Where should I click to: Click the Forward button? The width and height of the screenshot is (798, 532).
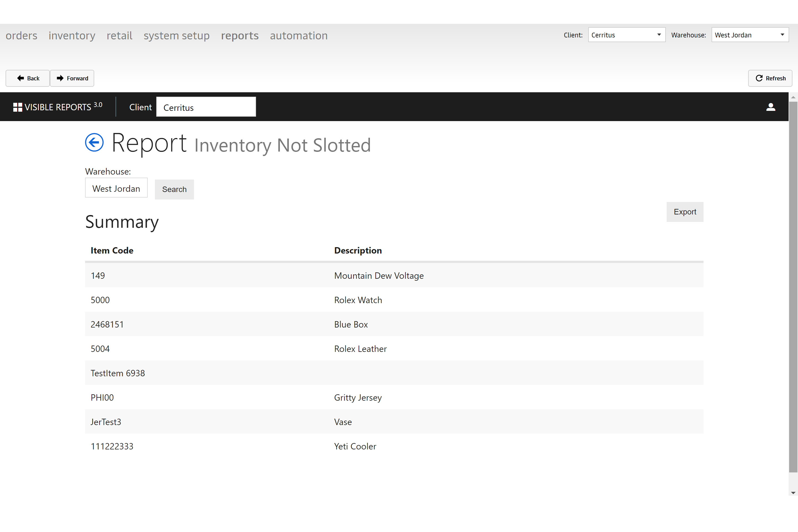pyautogui.click(x=72, y=78)
